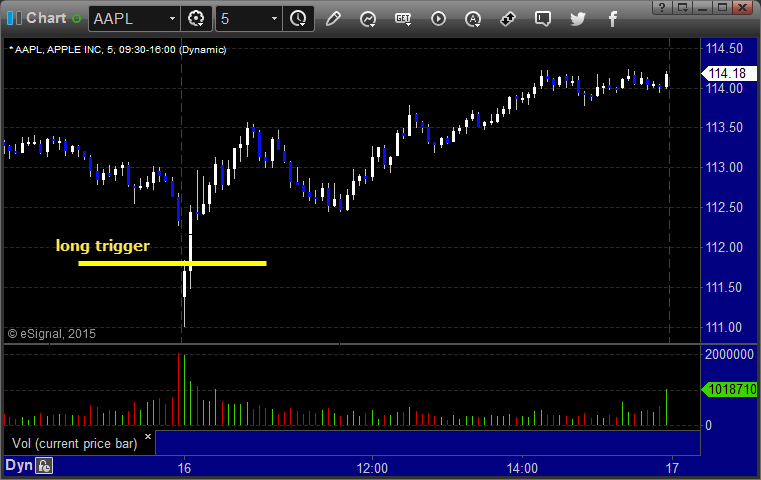Viewport: 761px width, 480px height.
Task: Click the AAPL, APPLE INC chart title text
Action: point(120,50)
